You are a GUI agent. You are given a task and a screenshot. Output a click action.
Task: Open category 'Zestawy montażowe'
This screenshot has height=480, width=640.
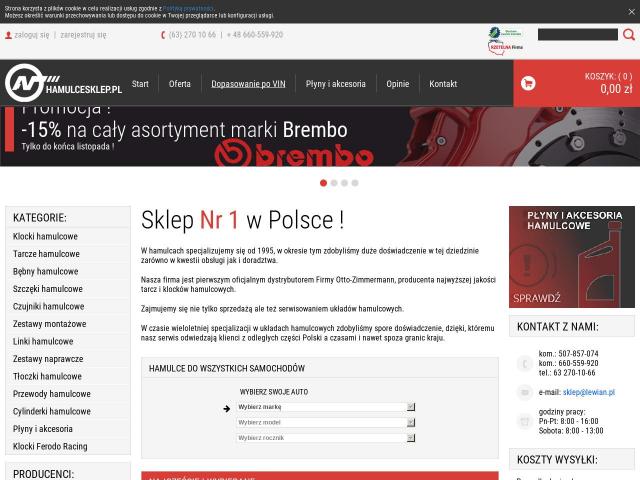(49, 324)
